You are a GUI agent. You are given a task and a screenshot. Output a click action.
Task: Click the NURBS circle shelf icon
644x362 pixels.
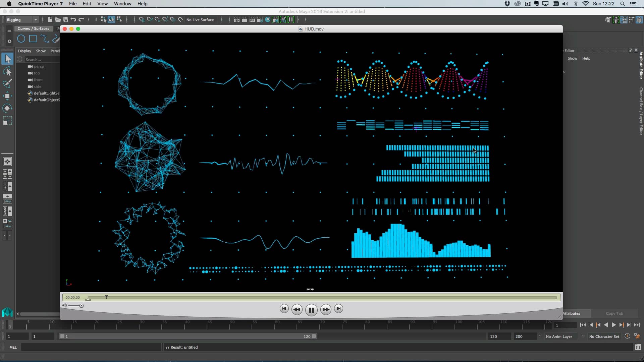pyautogui.click(x=21, y=39)
